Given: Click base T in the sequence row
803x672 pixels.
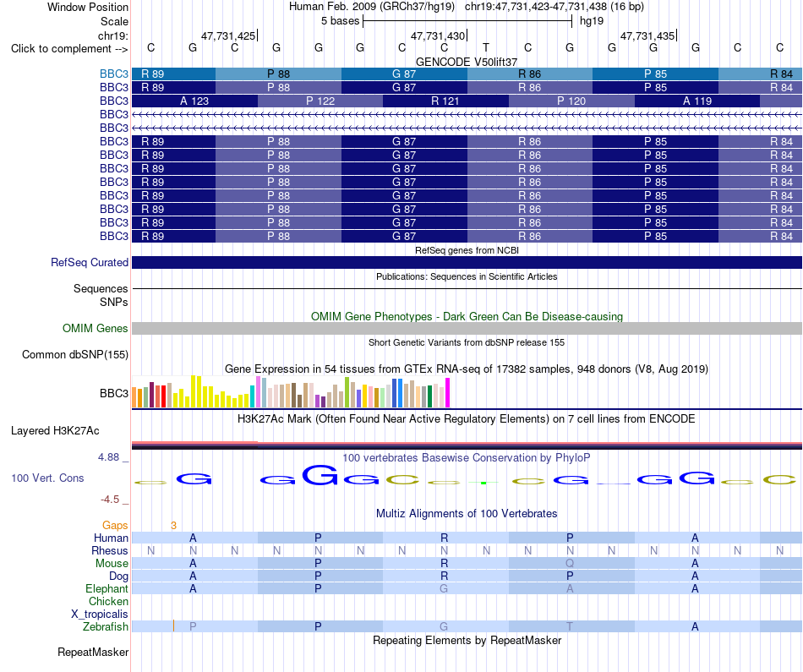Looking at the screenshot, I should [x=486, y=47].
